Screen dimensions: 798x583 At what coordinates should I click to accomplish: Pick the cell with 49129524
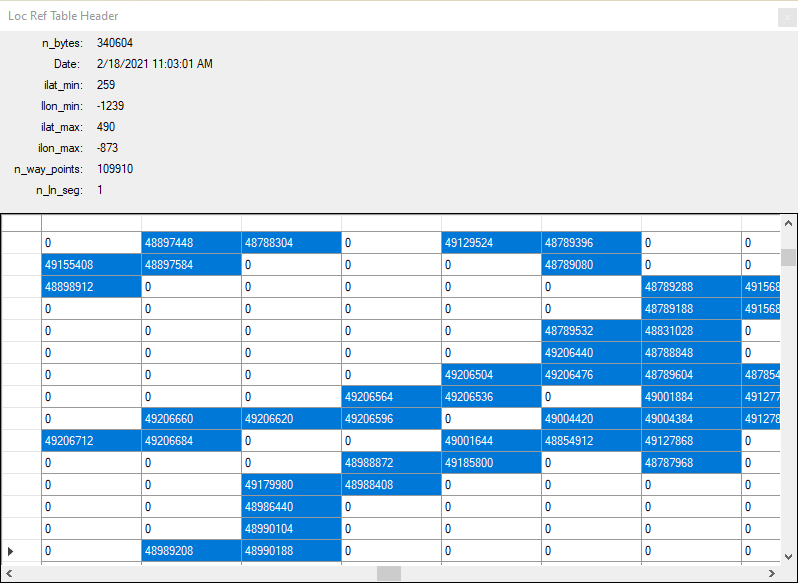point(490,242)
